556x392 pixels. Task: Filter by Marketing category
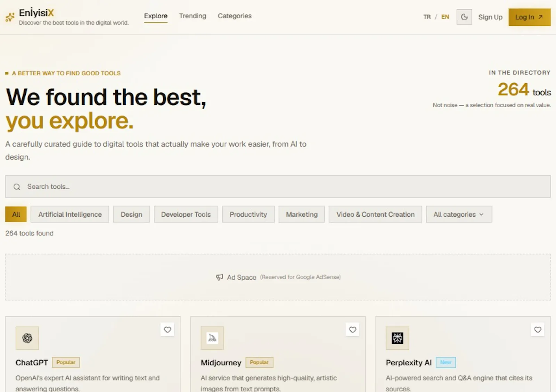point(302,214)
